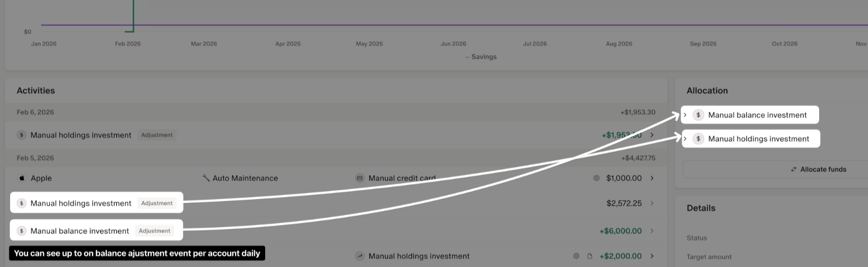This screenshot has width=868, height=267.
Task: Click the Feb 2026 label on the chart axis
Action: point(128,44)
